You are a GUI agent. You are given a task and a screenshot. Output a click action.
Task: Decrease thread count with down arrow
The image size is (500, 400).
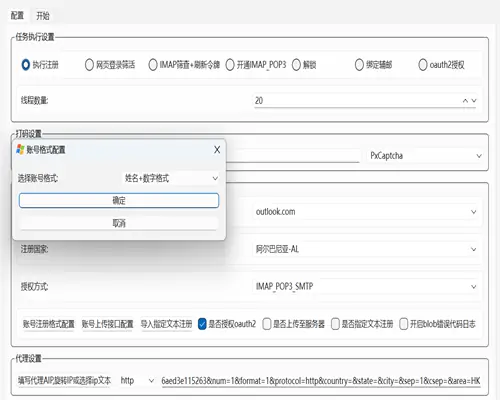(474, 100)
